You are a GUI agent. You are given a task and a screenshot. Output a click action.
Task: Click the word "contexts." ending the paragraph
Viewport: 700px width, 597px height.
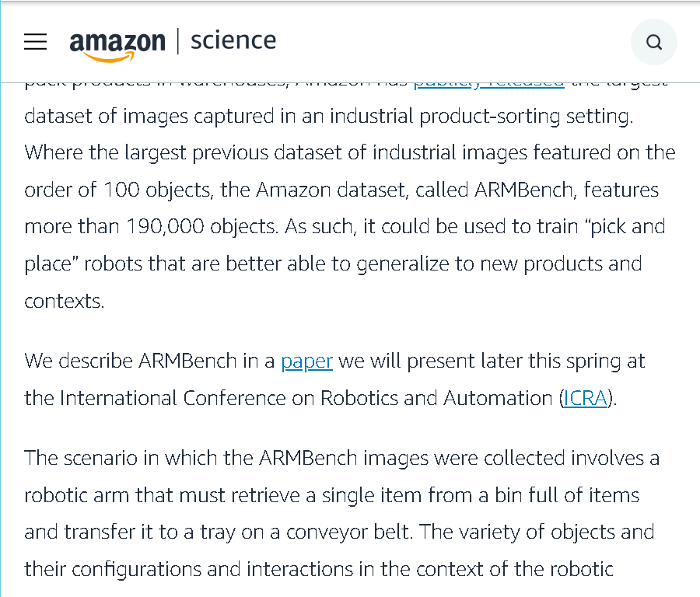pyautogui.click(x=65, y=302)
